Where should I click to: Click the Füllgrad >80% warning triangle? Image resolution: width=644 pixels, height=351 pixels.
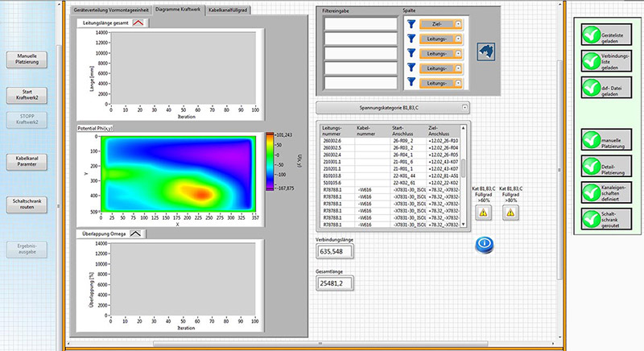[510, 213]
